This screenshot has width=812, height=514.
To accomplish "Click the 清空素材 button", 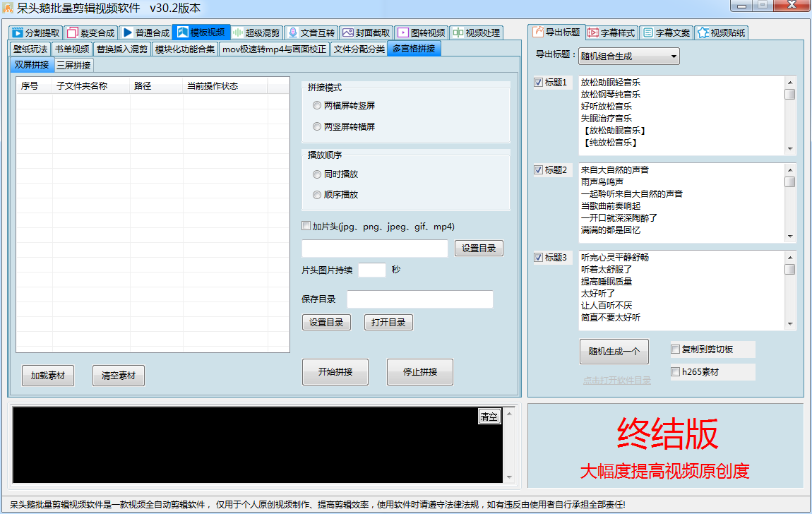I will tap(118, 376).
